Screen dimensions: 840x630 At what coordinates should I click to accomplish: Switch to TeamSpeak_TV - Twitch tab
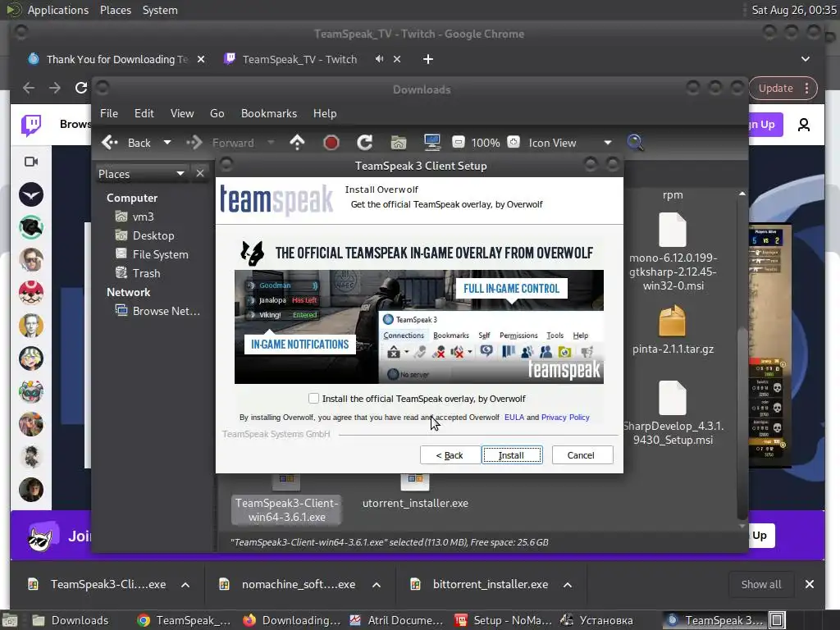[299, 59]
